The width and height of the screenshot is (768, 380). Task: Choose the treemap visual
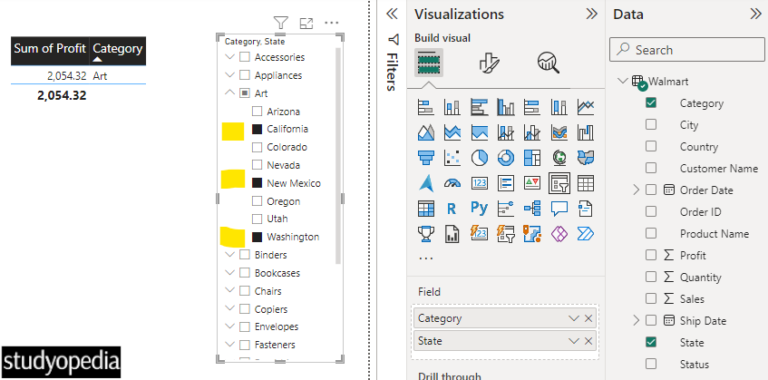tap(532, 158)
